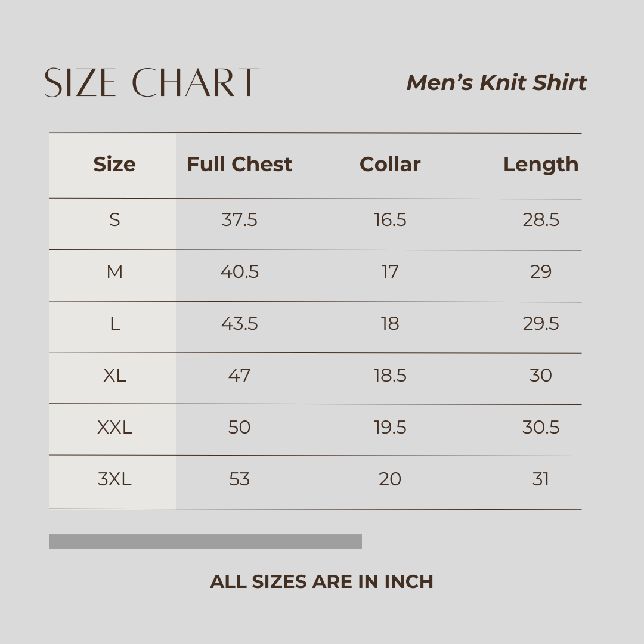Click the SIZE CHART title text

pyautogui.click(x=151, y=82)
